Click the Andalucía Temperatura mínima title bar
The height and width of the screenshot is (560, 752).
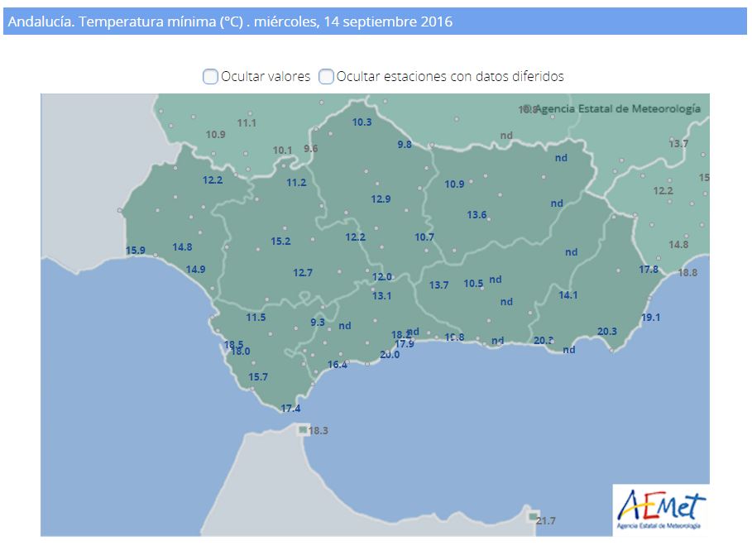[376, 22]
